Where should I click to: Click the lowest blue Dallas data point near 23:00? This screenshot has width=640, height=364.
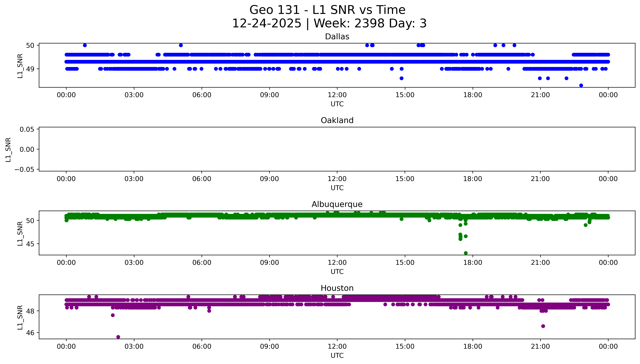581,85
